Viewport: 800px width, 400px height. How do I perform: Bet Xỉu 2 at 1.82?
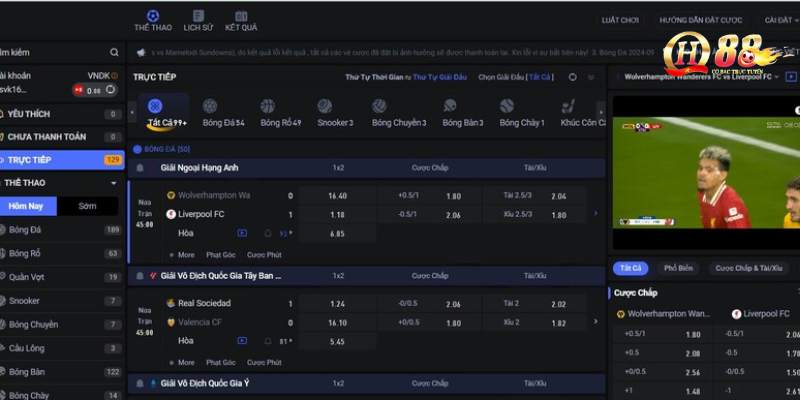[x=535, y=323]
